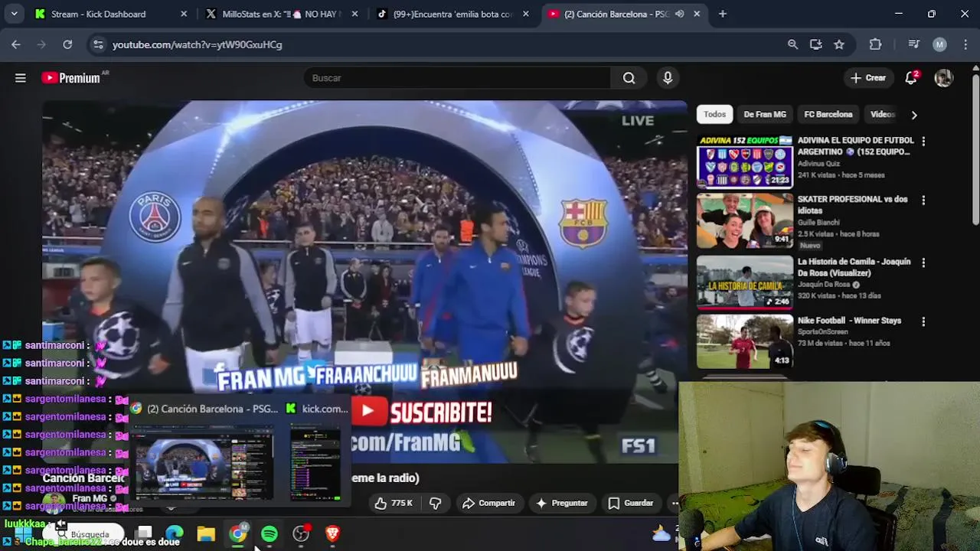Image resolution: width=980 pixels, height=551 pixels.
Task: Start voice search with the microphone icon
Action: pos(668,78)
